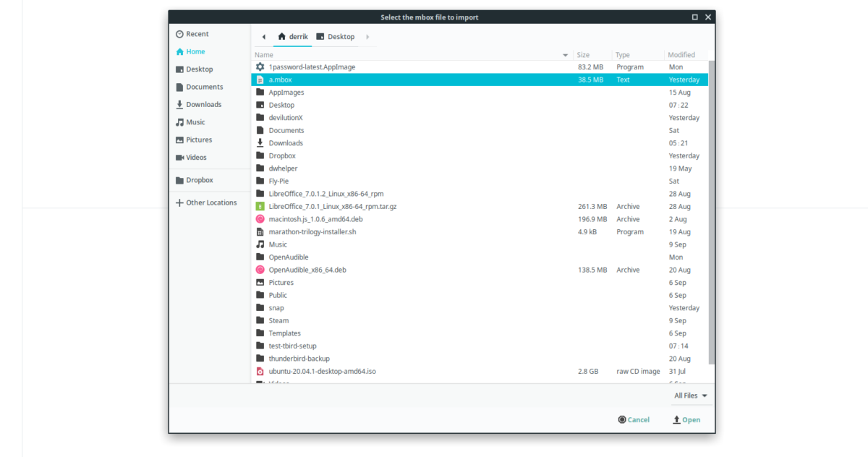Click the test-tbird-setup folder icon
This screenshot has width=868, height=457.
click(x=260, y=346)
